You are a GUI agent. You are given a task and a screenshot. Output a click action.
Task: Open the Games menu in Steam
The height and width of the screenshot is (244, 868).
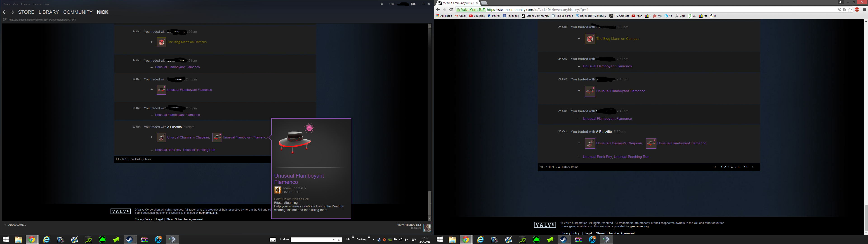click(x=36, y=4)
